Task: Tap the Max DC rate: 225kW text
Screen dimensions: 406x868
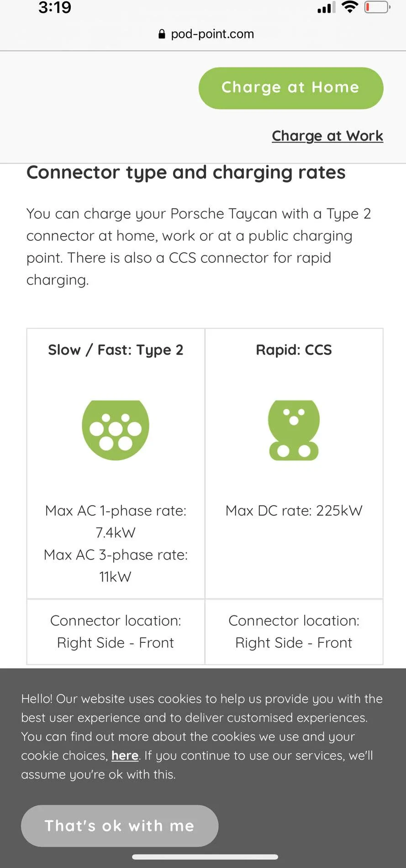Action: (294, 510)
